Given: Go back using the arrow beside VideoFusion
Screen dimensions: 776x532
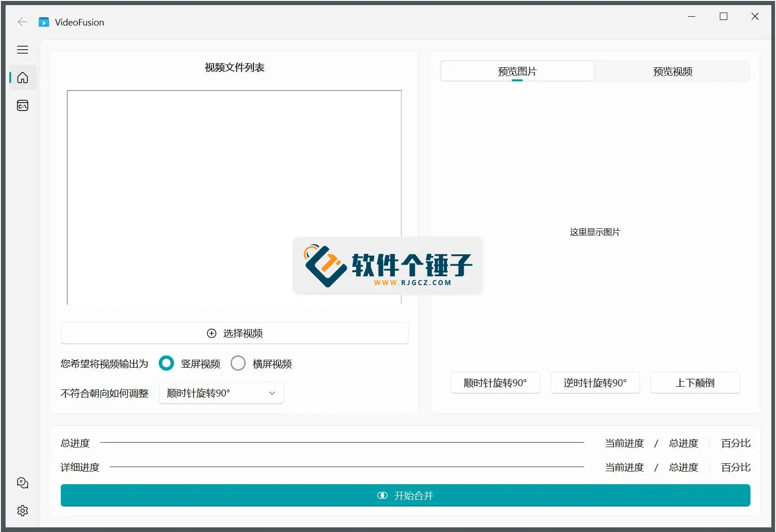Looking at the screenshot, I should tap(22, 22).
